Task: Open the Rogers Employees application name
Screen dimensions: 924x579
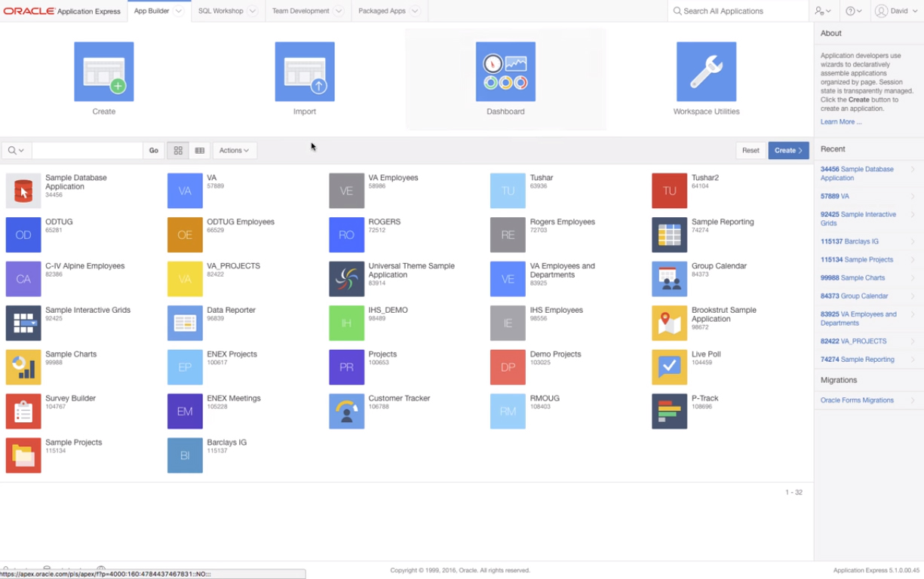Action: pyautogui.click(x=562, y=222)
